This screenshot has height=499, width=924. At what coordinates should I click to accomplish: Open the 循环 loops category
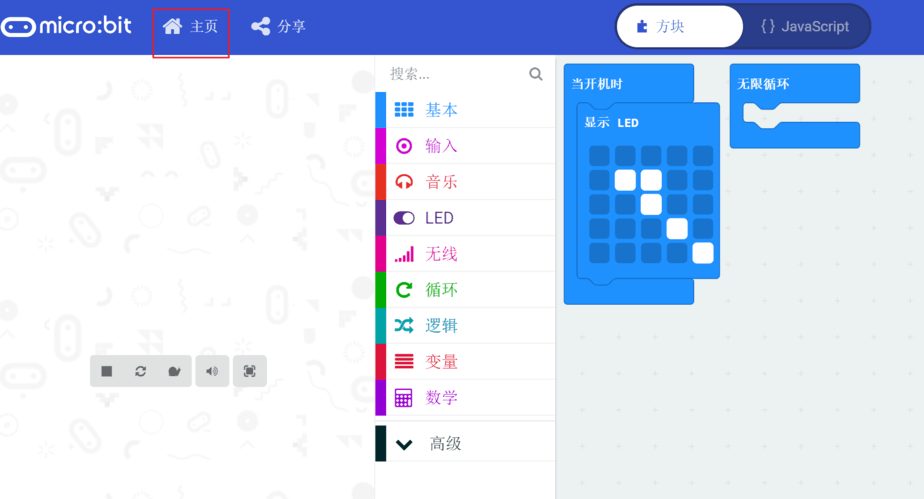coord(465,290)
